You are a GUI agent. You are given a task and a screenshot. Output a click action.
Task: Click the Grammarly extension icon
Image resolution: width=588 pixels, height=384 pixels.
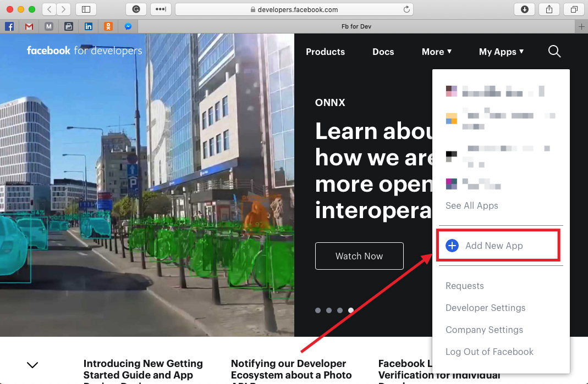pyautogui.click(x=136, y=9)
